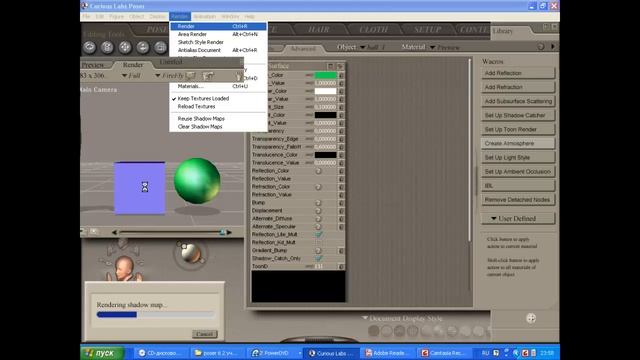The image size is (640, 360).
Task: Click the Diffuse_Color plug connector icon
Action: pyautogui.click(x=341, y=75)
